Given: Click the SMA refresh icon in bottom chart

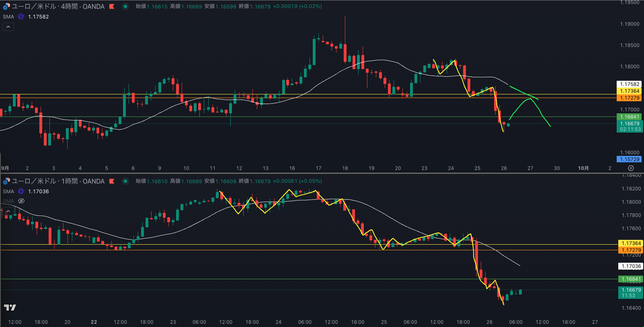Looking at the screenshot, I should [x=21, y=192].
